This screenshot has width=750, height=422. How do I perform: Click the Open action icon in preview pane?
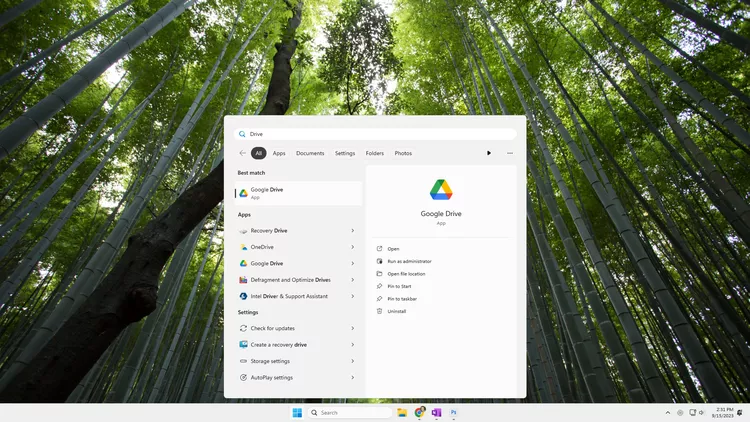point(379,249)
